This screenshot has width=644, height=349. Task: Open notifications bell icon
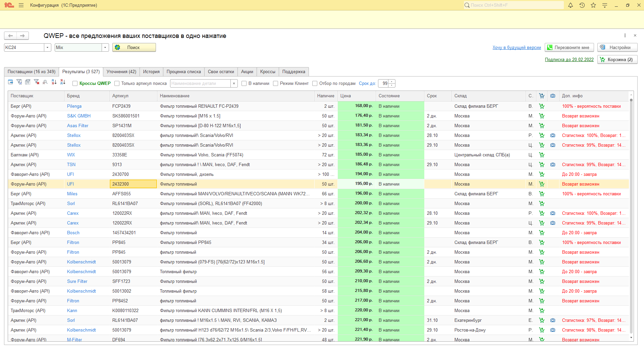tap(571, 5)
